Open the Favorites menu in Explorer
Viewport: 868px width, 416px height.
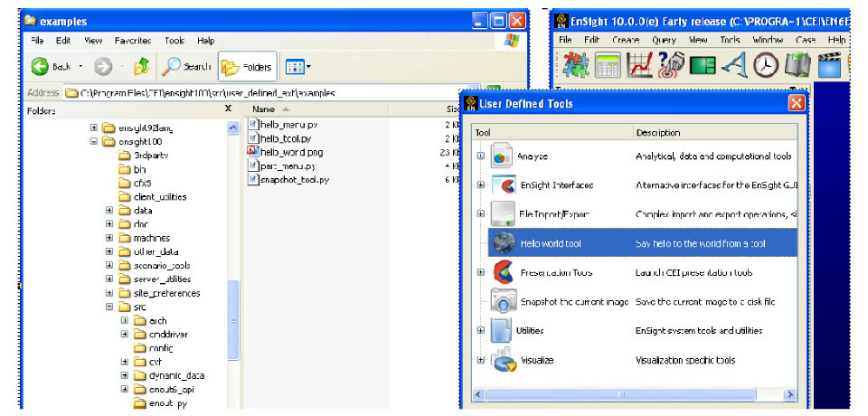(x=133, y=41)
